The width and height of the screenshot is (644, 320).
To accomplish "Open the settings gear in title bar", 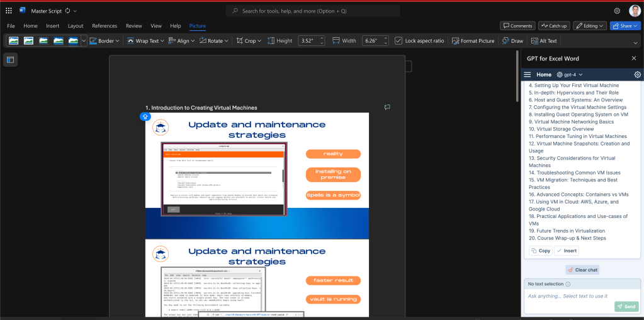I will coord(617,11).
